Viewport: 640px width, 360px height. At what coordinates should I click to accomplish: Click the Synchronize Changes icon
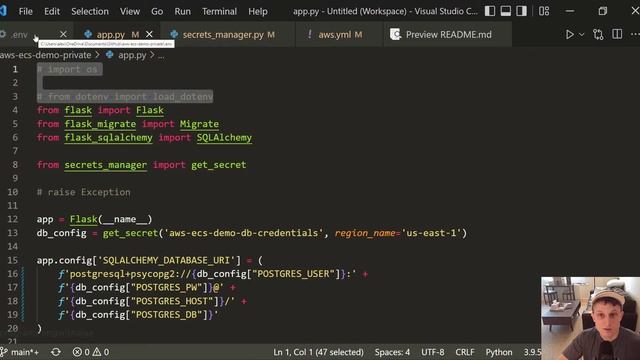tap(56, 352)
